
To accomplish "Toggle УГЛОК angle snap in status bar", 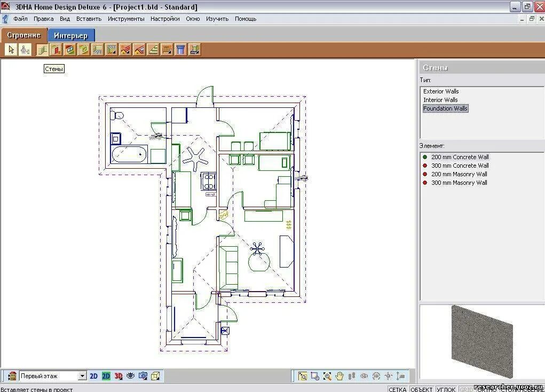I will click(x=446, y=389).
